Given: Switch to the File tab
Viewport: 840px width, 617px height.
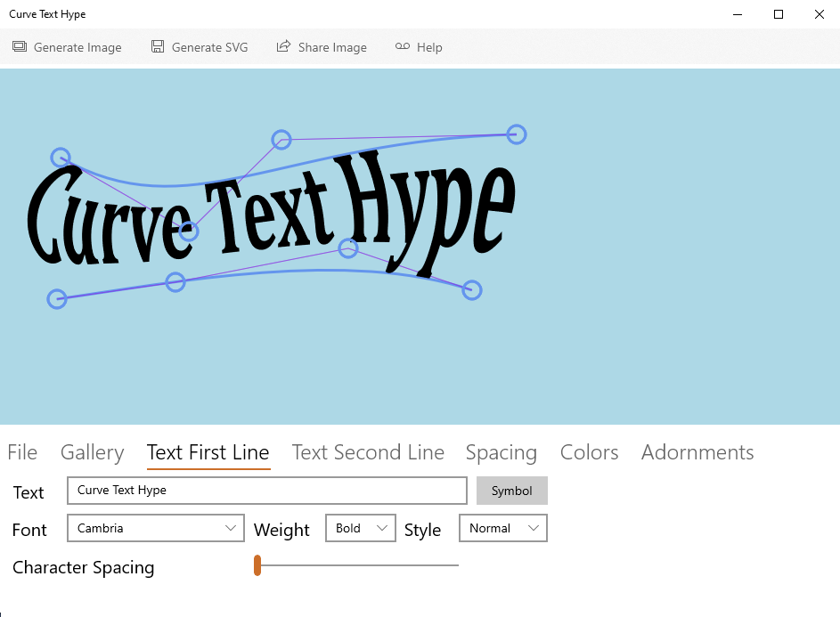Looking at the screenshot, I should coord(22,452).
